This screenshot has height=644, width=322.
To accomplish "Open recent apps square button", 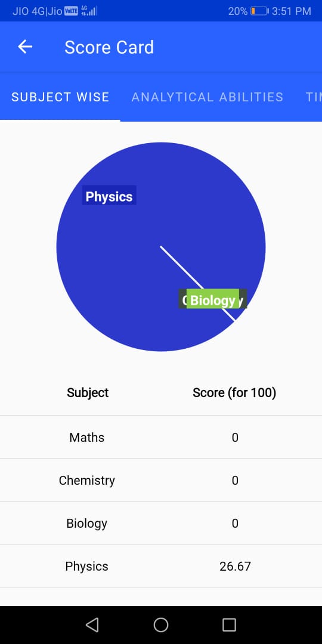I will [229, 625].
